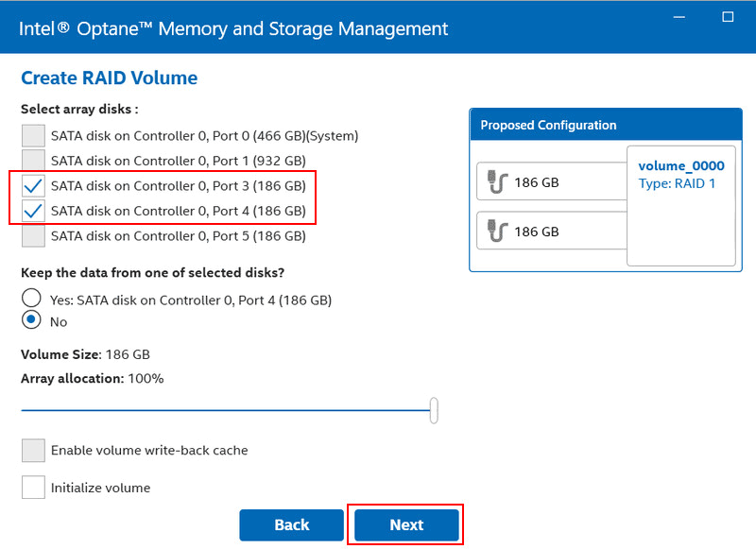Select the No radio button
This screenshot has width=756, height=549.
[31, 321]
